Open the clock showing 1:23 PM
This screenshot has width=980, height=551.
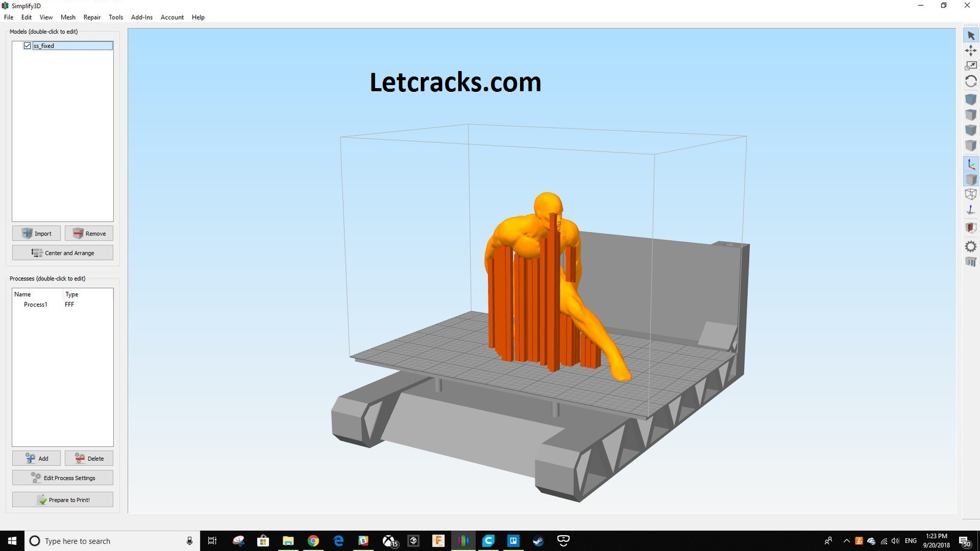coord(937,541)
